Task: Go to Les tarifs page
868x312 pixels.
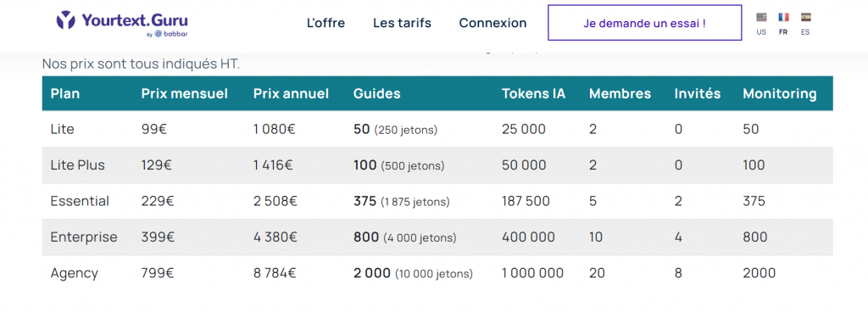Action: click(402, 23)
